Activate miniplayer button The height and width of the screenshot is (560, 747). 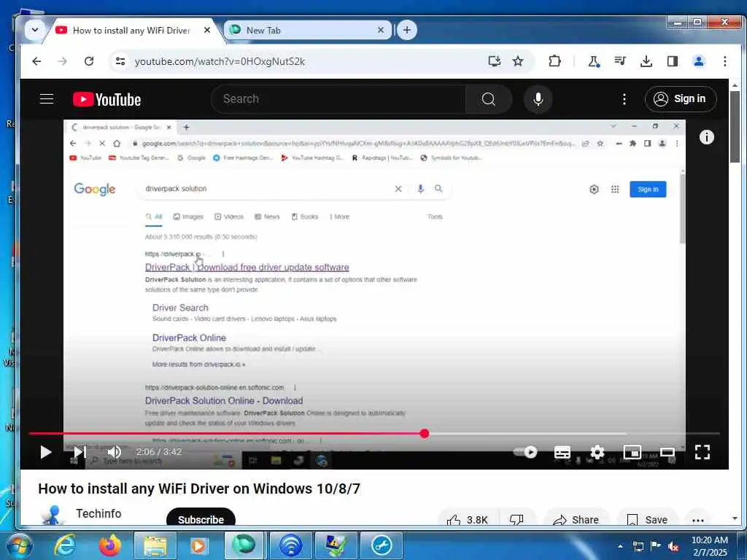tap(632, 452)
